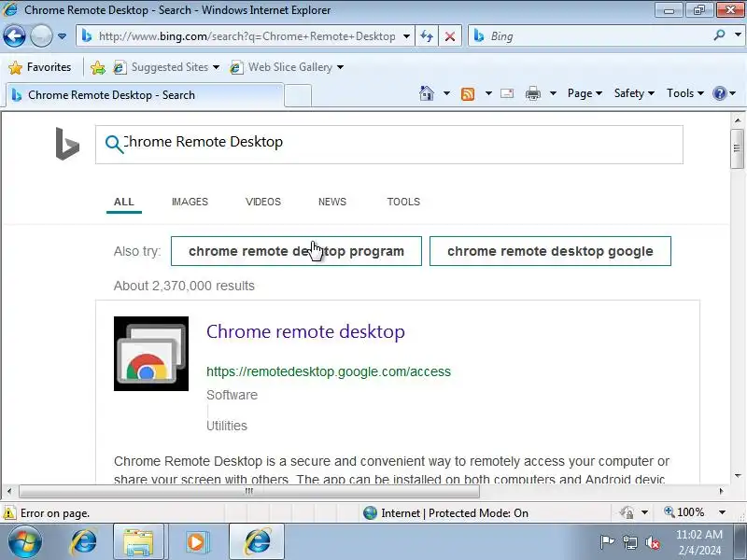Click the horizontal scrollbar thumb
Viewport: 747px width, 560px height.
(248, 491)
